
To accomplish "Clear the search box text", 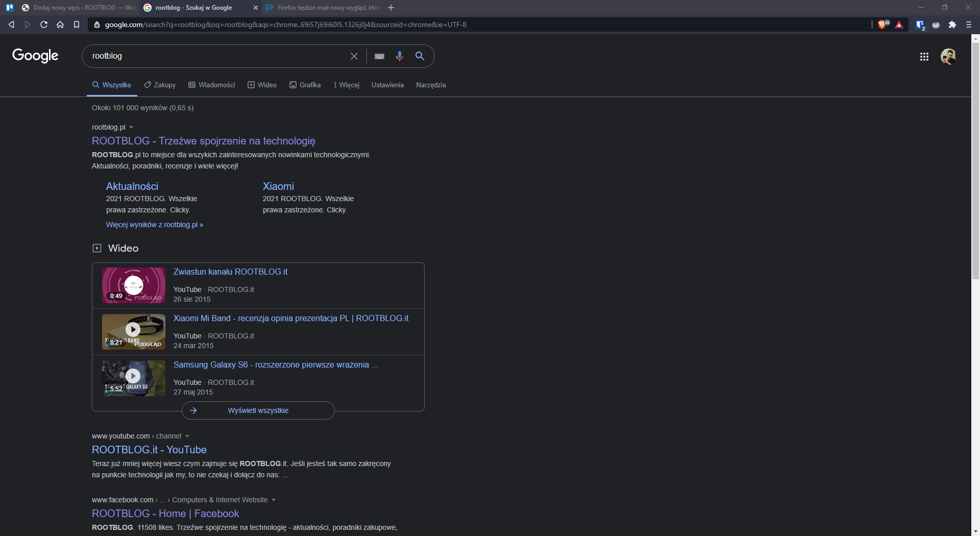I will click(x=354, y=56).
